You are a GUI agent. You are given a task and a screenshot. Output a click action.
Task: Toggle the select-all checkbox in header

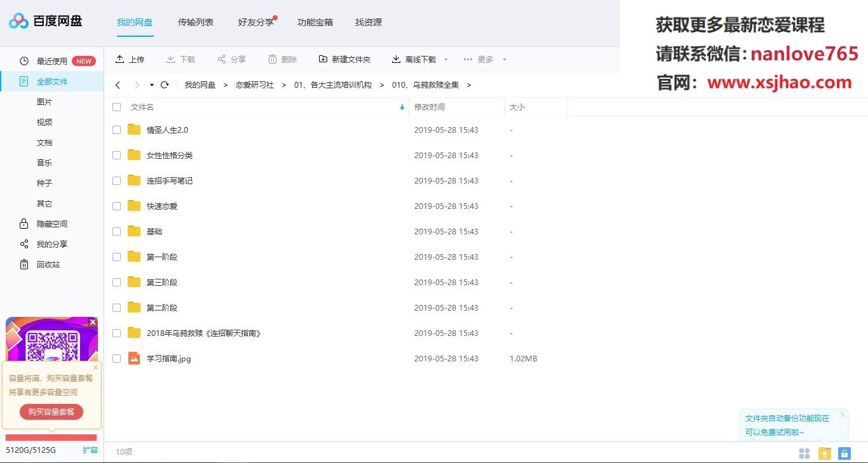(x=116, y=107)
